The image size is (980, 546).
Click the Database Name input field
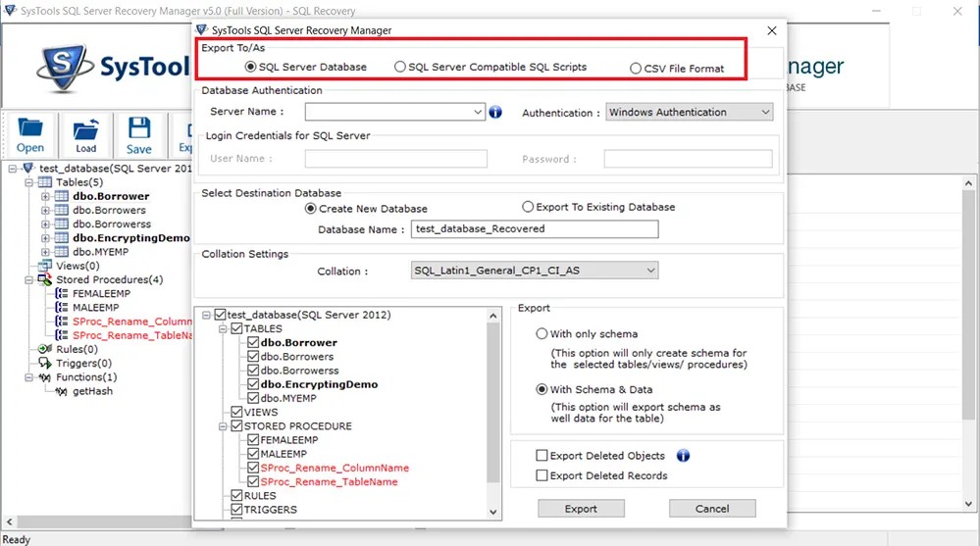(x=535, y=229)
